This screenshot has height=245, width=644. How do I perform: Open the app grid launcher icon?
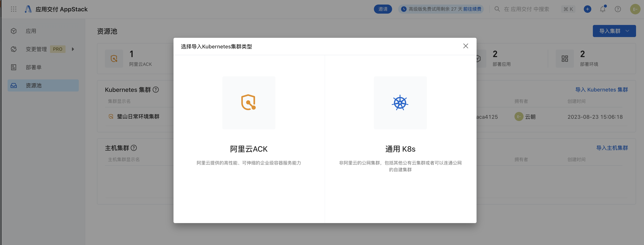click(14, 9)
